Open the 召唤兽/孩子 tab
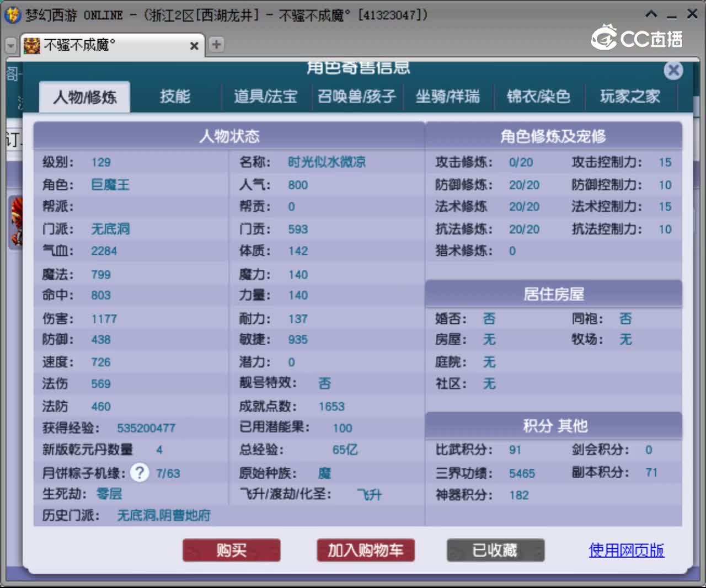 click(x=357, y=97)
